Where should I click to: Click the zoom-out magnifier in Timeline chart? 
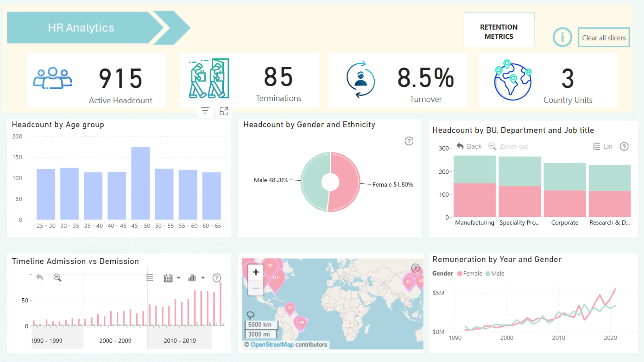(x=57, y=278)
